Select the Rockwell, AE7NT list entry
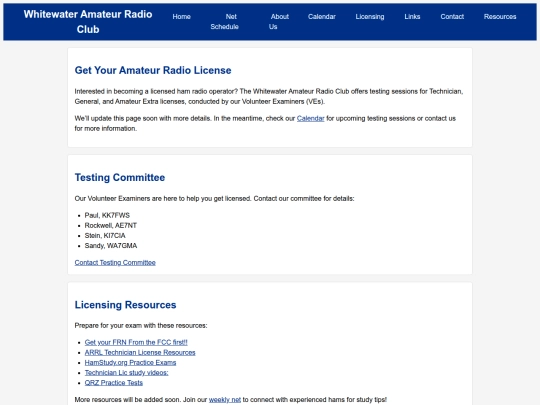This screenshot has width=540, height=405. pyautogui.click(x=111, y=226)
